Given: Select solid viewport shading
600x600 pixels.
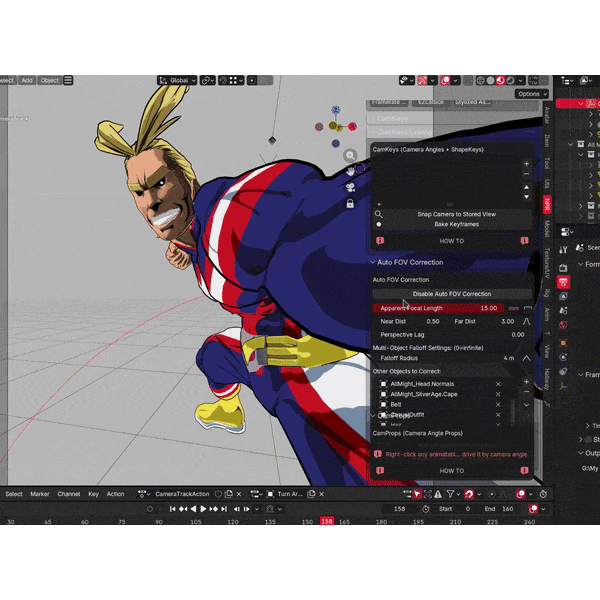Looking at the screenshot, I should 490,80.
